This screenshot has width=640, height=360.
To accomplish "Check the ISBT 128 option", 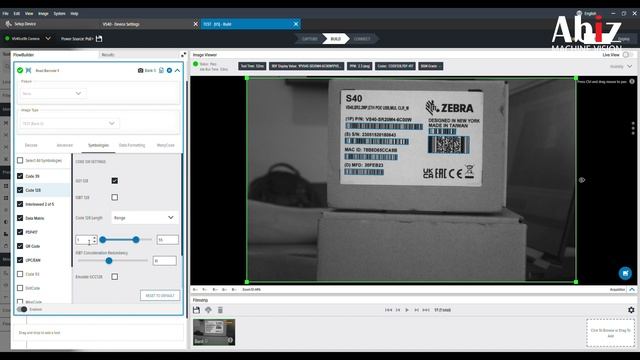I will tap(115, 197).
